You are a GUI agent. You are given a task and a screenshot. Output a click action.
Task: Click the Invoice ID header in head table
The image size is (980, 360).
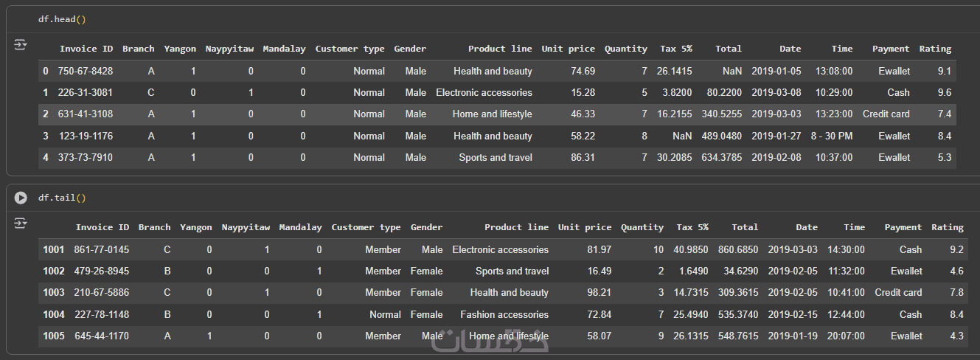(x=86, y=49)
